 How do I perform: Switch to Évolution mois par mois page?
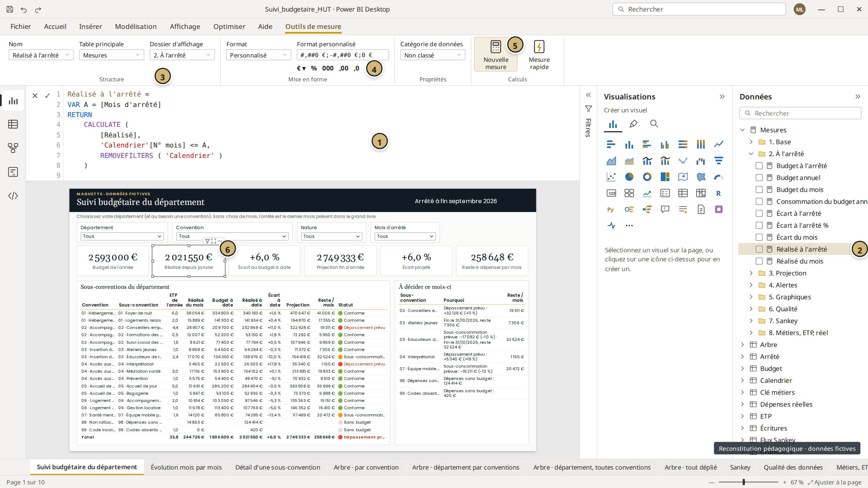(186, 467)
